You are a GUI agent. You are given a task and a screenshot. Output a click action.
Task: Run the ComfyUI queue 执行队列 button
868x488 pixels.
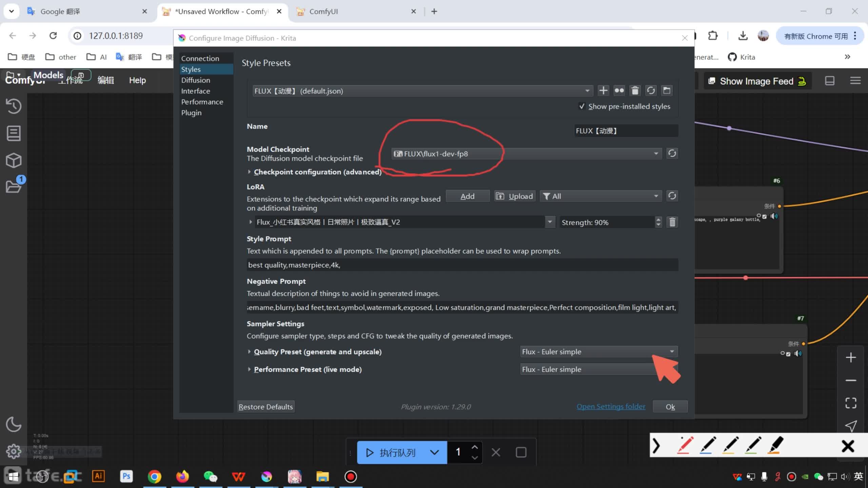392,452
